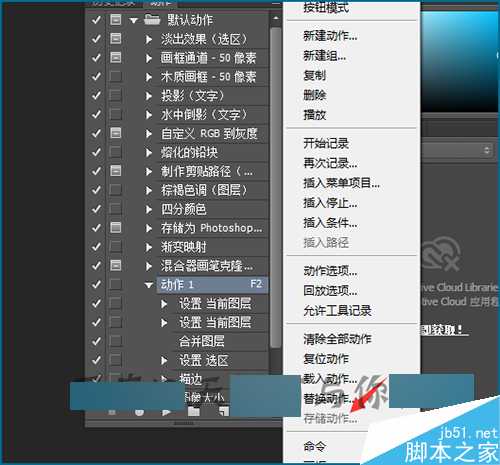Choose 插入停止... menu item
Image resolution: width=500 pixels, height=465 pixels.
point(330,203)
